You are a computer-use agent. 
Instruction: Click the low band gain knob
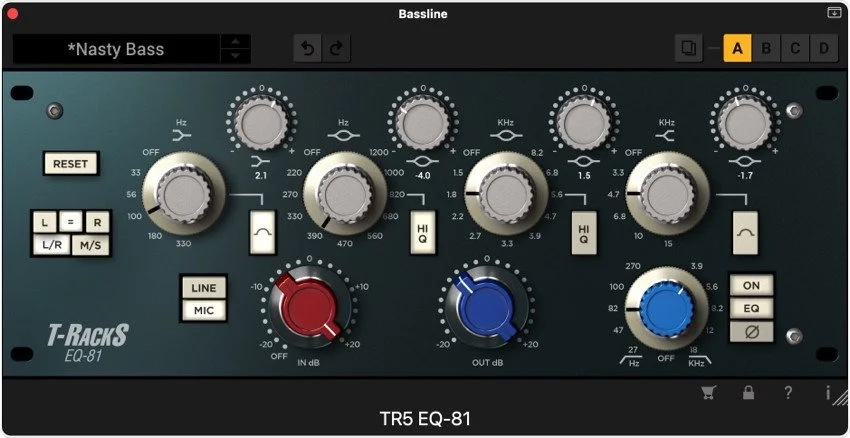pyautogui.click(x=261, y=124)
